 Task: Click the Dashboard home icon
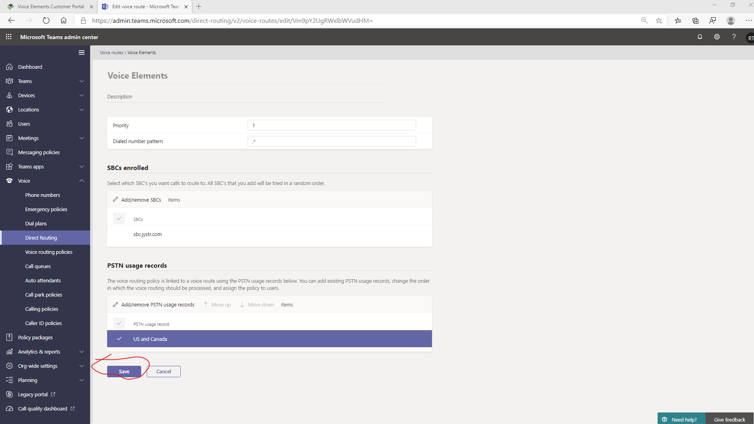[x=9, y=67]
